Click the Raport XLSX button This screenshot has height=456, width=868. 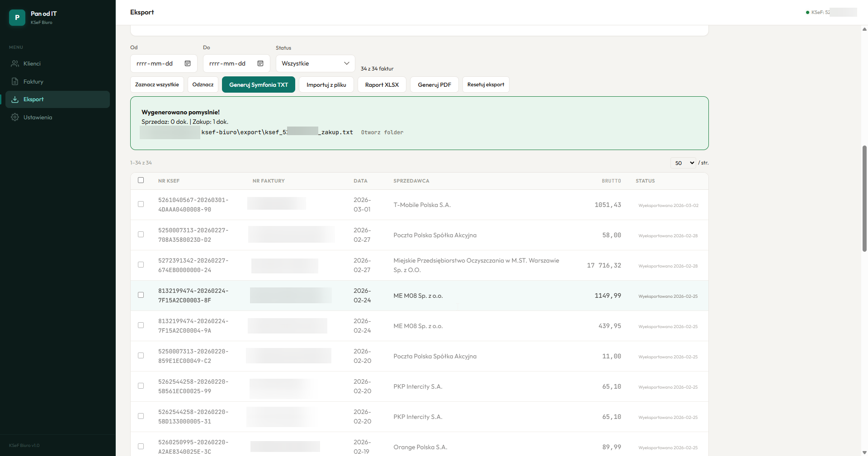coord(382,85)
